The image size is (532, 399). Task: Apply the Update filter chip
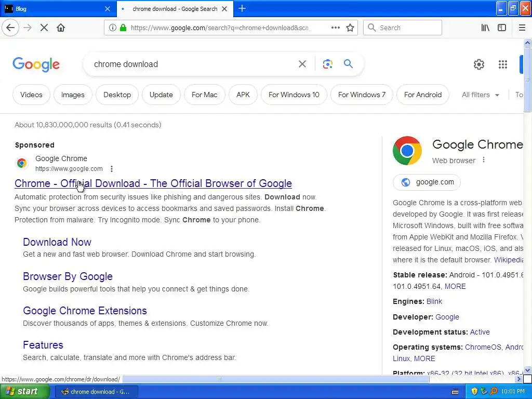[x=161, y=95]
